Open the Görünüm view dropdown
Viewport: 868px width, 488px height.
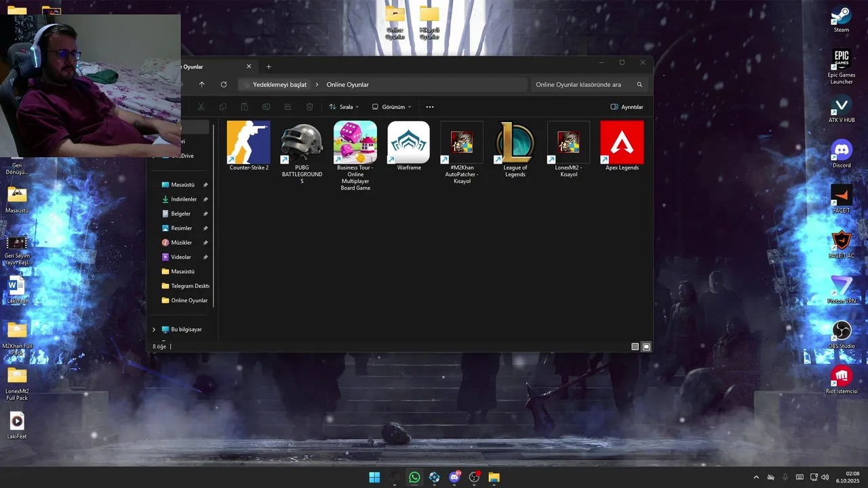391,106
